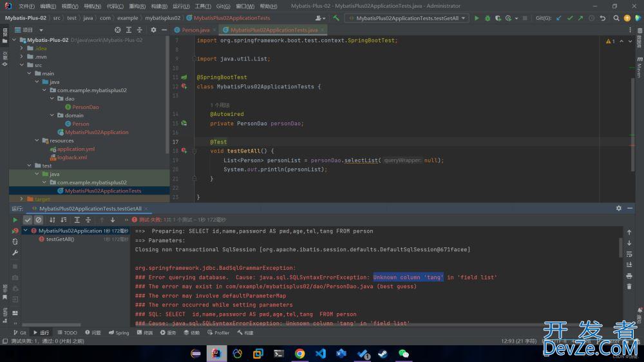The image size is (644, 362).
Task: Click the console vertical scrollbar
Action: point(621,247)
